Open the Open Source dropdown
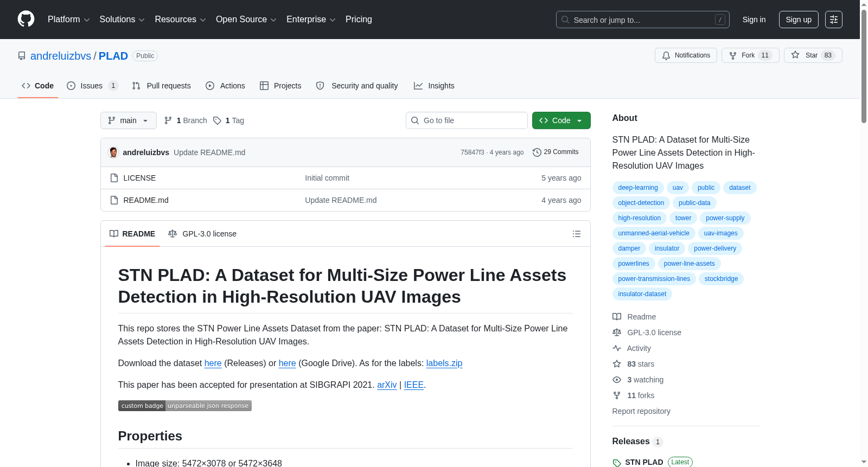This screenshot has height=467, width=868. pyautogui.click(x=246, y=20)
